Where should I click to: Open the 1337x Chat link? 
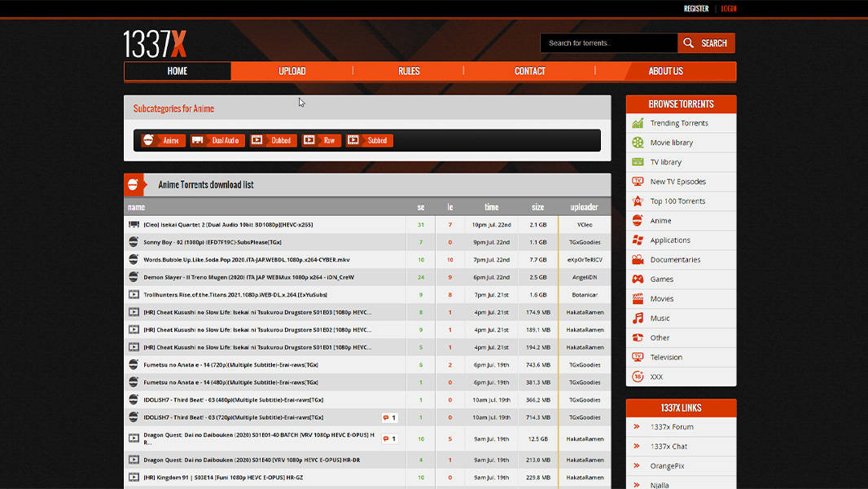pyautogui.click(x=669, y=447)
